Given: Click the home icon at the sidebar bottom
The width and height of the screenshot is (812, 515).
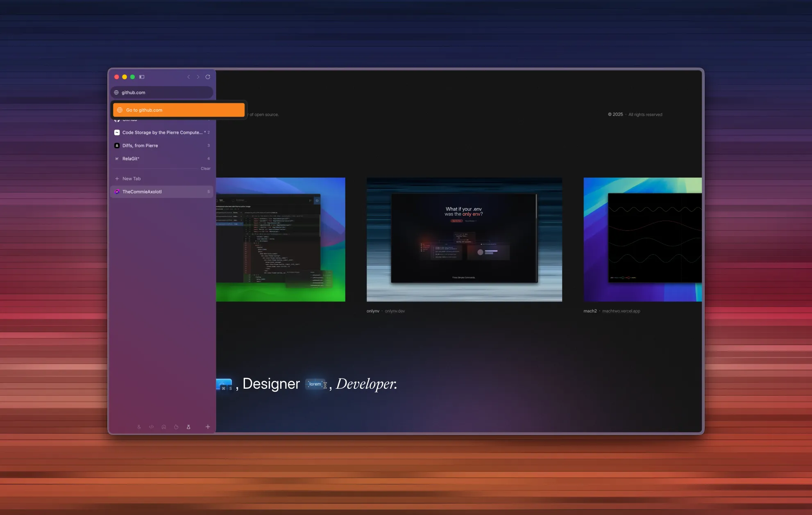Looking at the screenshot, I should click(x=163, y=426).
